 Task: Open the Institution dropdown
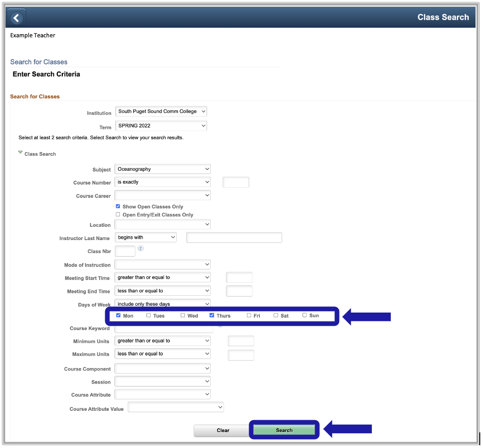coord(161,112)
